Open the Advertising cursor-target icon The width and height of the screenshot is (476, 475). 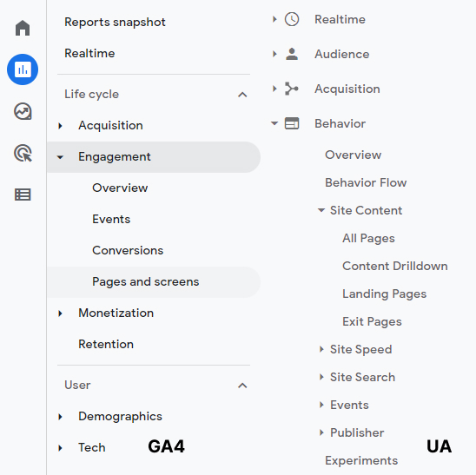[23, 153]
